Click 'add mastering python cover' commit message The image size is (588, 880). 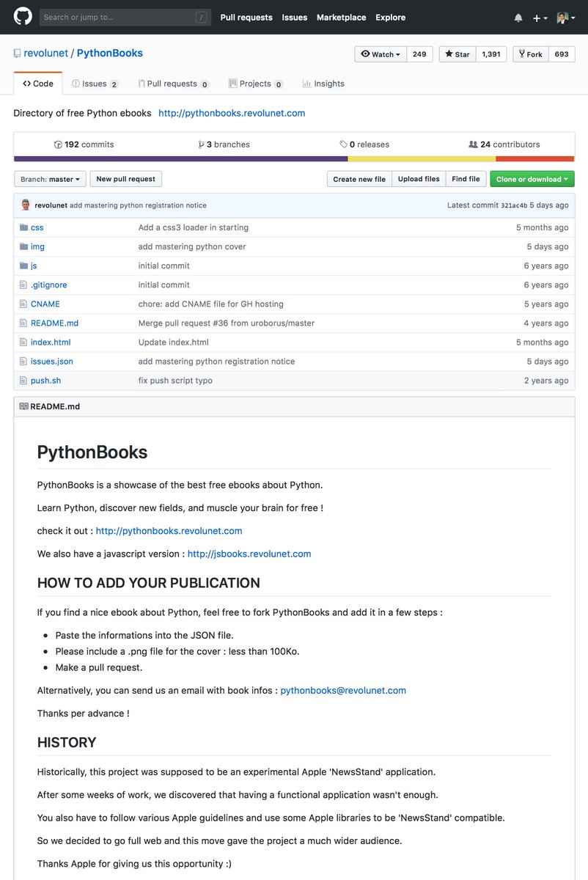pyautogui.click(x=192, y=246)
